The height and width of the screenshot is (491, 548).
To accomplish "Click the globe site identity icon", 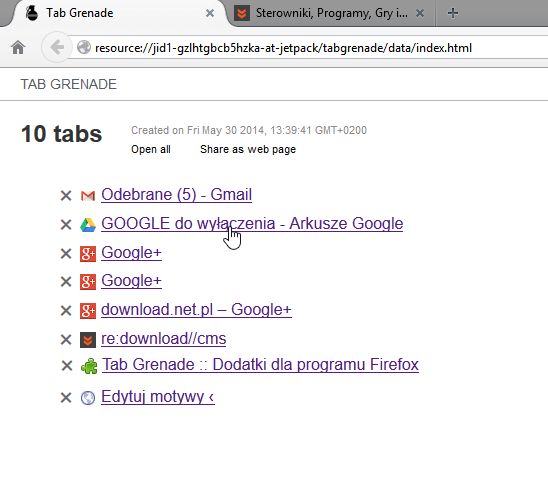I will (x=84, y=48).
